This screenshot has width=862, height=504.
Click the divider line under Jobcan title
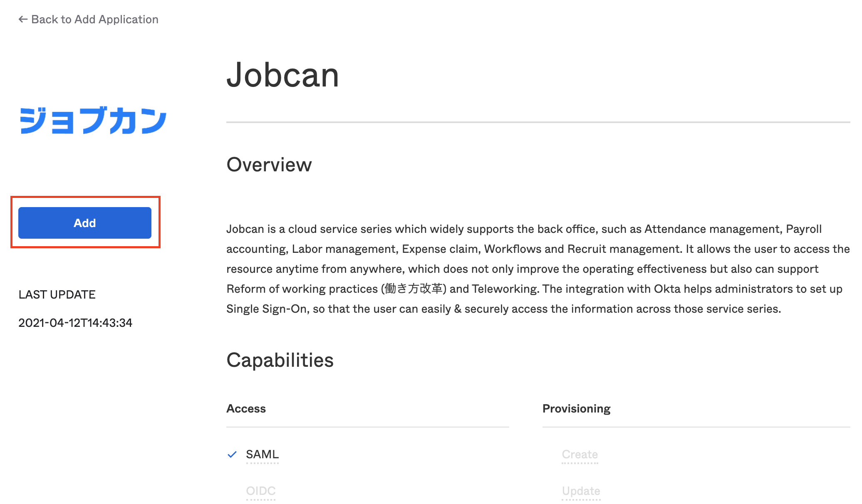[538, 122]
